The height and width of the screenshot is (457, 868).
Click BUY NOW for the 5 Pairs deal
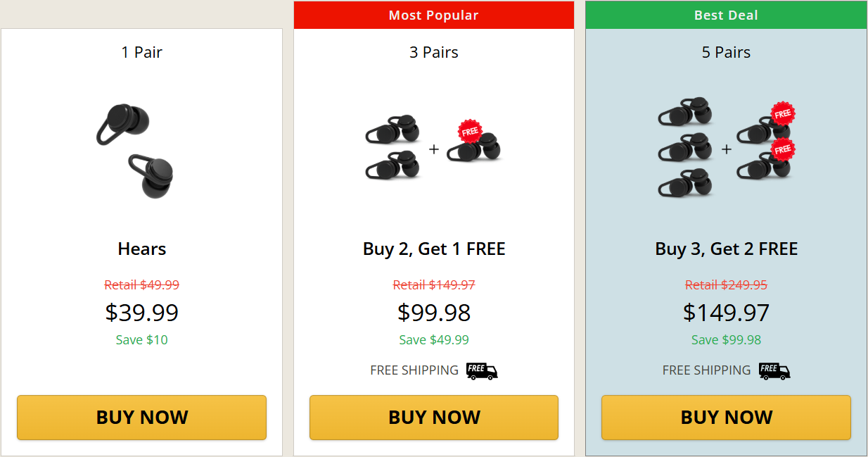point(725,417)
